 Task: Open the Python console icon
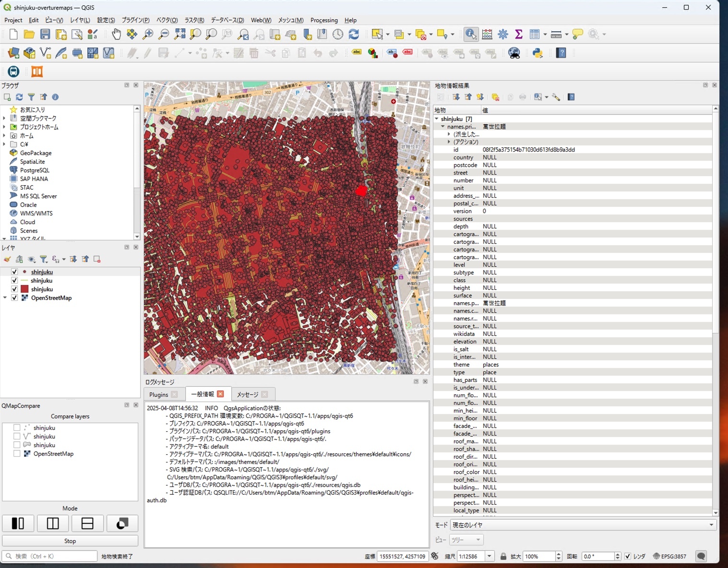coord(537,53)
